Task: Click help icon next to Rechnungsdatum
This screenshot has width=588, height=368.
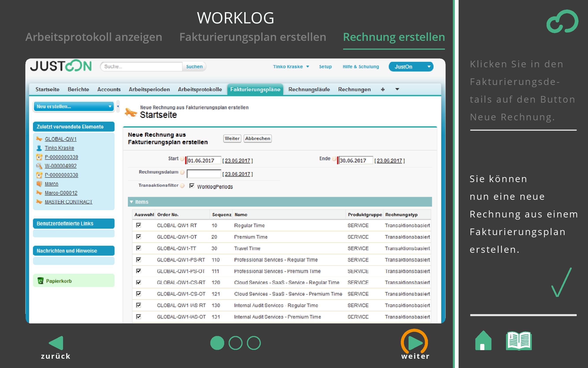Action: (x=182, y=172)
